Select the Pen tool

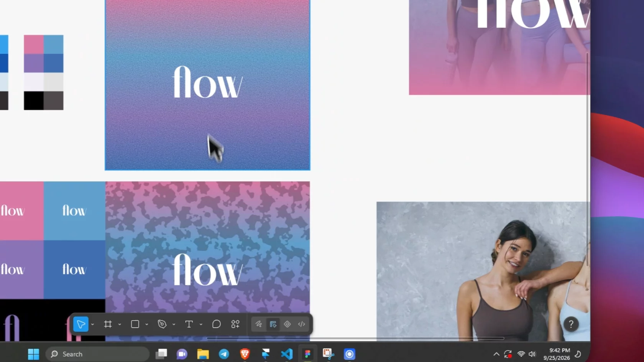coord(162,324)
